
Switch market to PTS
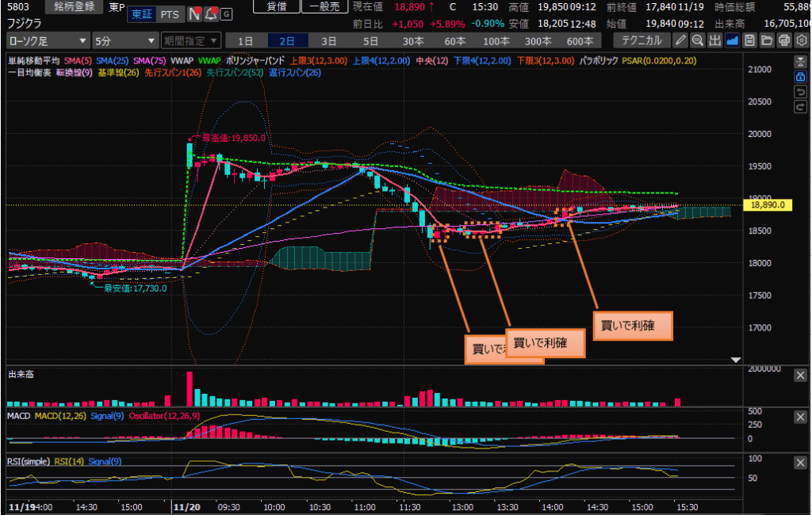point(169,14)
